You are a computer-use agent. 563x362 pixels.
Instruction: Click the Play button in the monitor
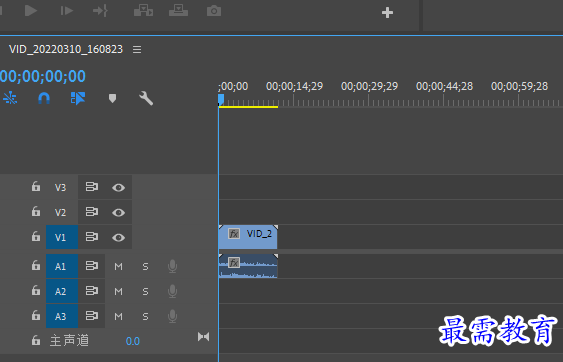pyautogui.click(x=31, y=11)
